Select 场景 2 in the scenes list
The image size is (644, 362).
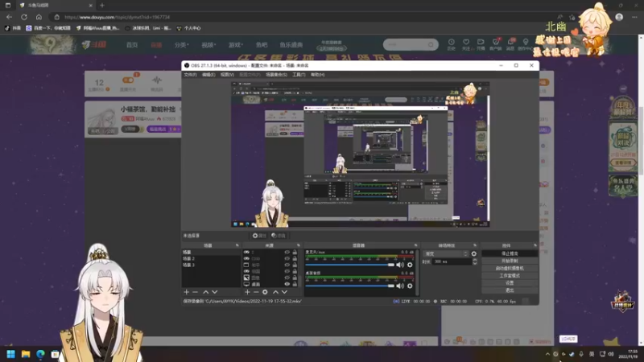coord(211,258)
